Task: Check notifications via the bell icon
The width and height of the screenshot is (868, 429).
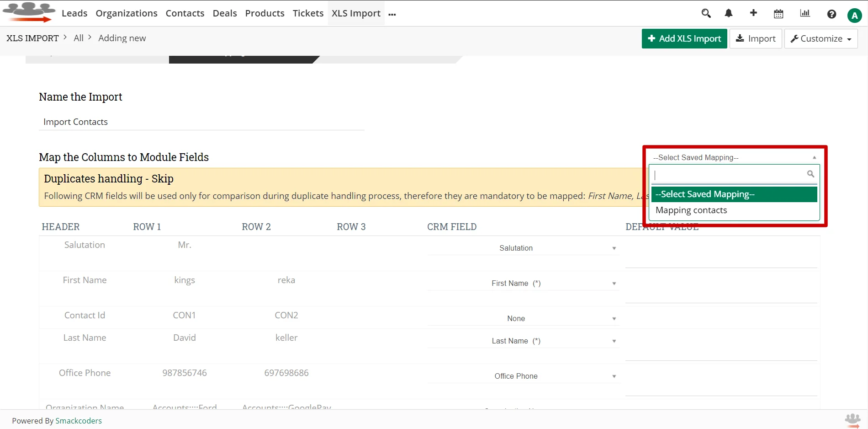Action: coord(728,13)
